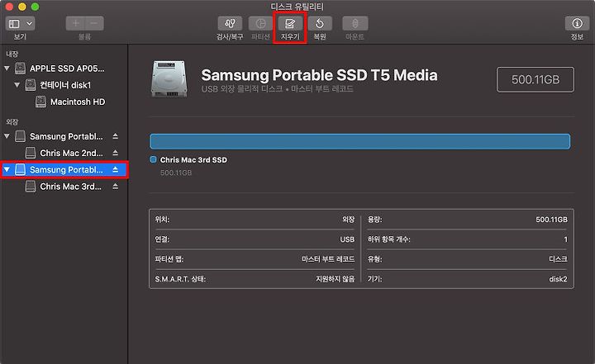Click the add volume plus button
Viewport: 595px width, 364px height.
pyautogui.click(x=75, y=23)
